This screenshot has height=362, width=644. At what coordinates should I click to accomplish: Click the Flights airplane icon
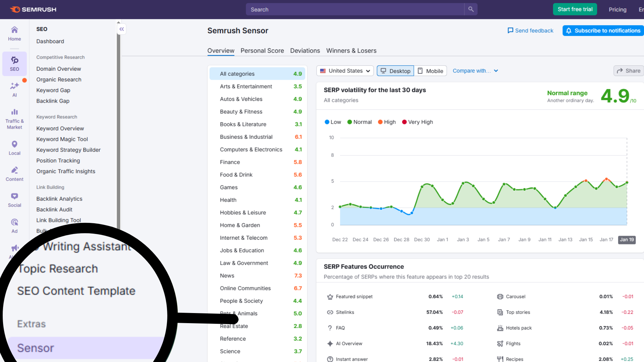click(500, 344)
